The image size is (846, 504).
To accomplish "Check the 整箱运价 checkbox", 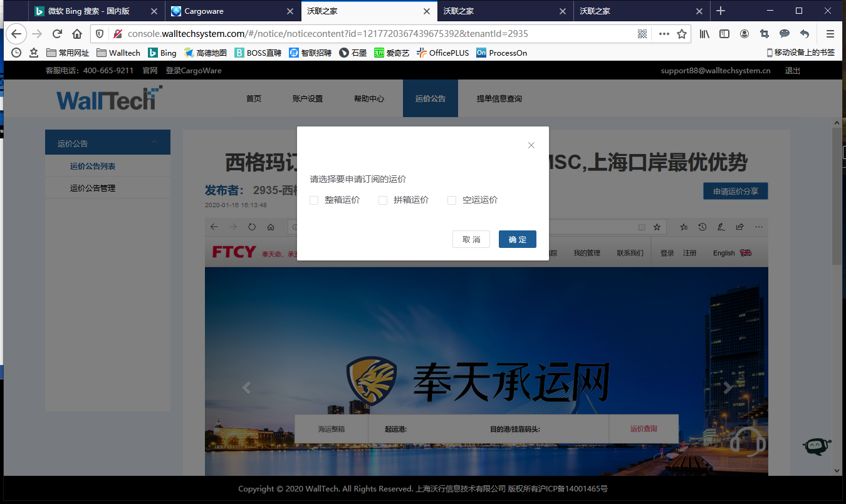I will [314, 200].
